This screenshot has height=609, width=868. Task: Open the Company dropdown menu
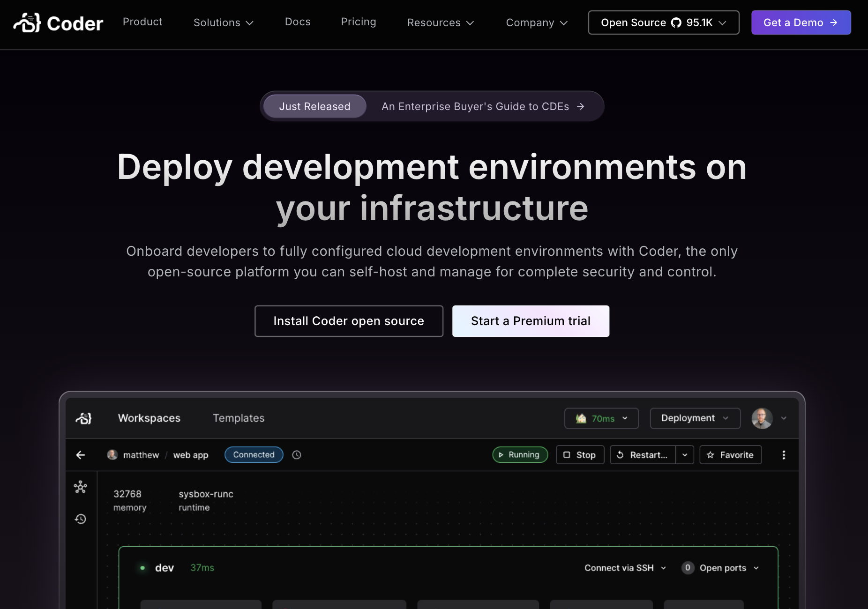537,22
